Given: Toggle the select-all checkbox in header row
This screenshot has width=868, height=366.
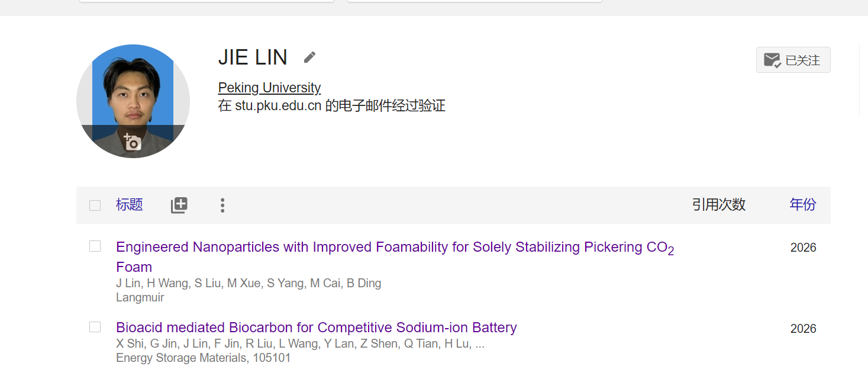Looking at the screenshot, I should 95,206.
